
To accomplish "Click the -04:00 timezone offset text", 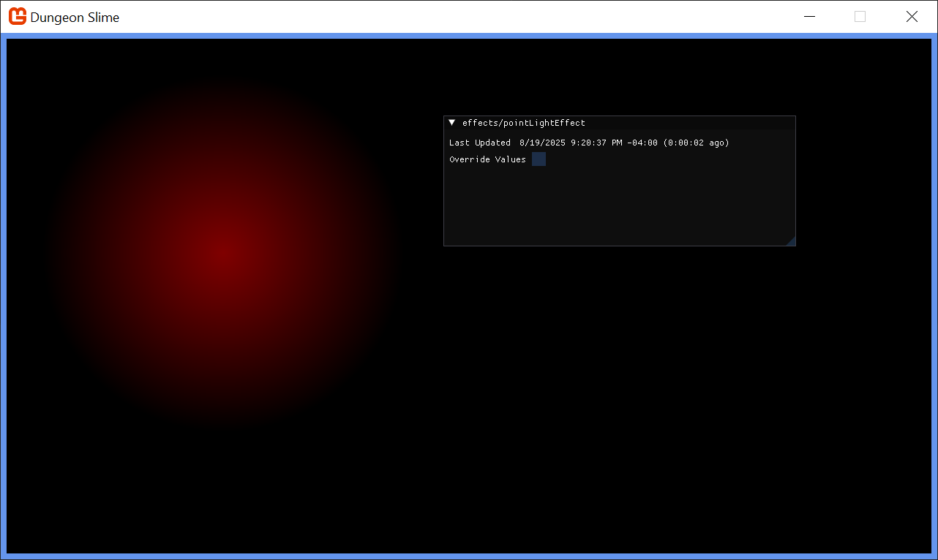I will tap(642, 143).
